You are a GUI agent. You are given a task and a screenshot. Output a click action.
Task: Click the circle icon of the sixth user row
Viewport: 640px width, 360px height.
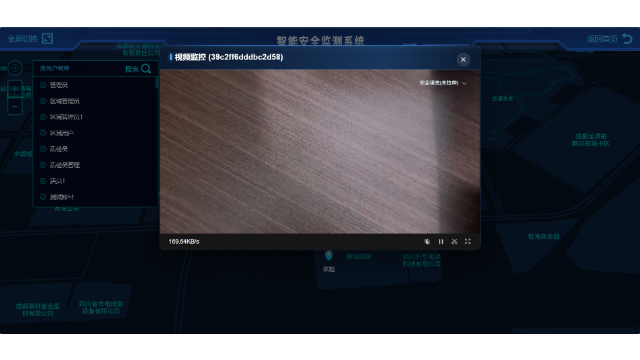point(43,165)
